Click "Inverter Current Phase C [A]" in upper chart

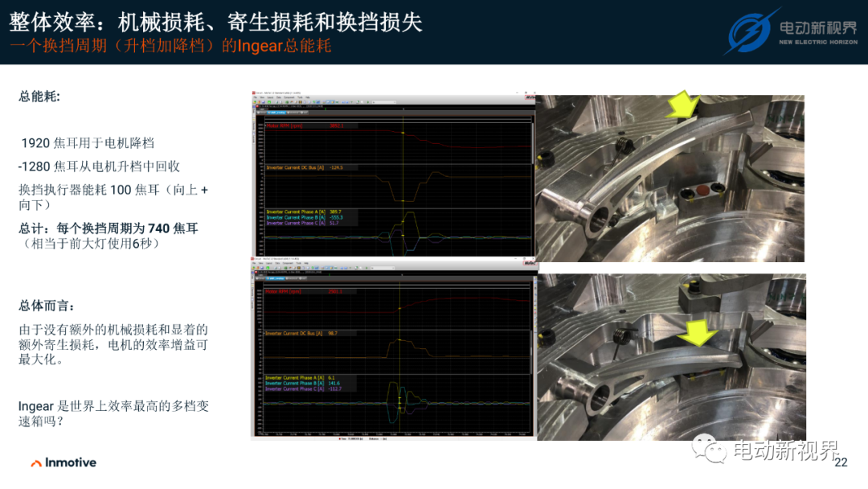pyautogui.click(x=295, y=223)
